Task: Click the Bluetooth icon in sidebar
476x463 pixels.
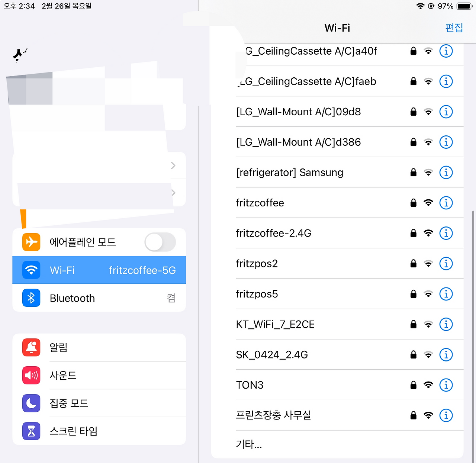Action: click(31, 298)
